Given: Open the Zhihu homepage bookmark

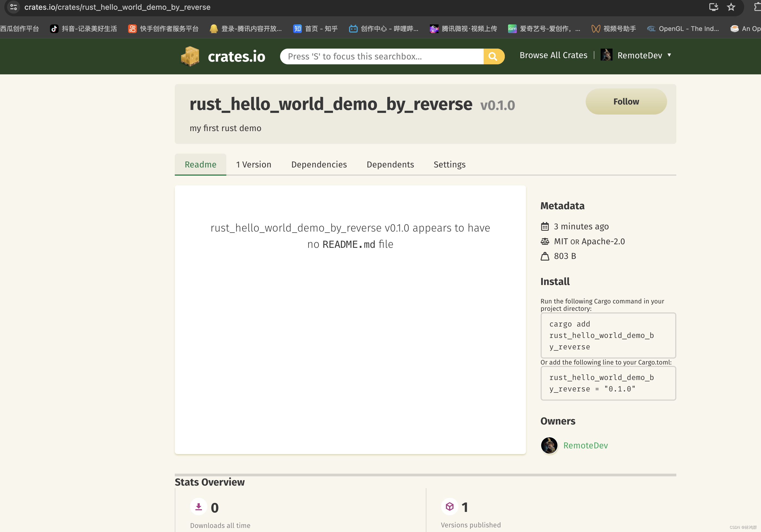Looking at the screenshot, I should tap(315, 29).
